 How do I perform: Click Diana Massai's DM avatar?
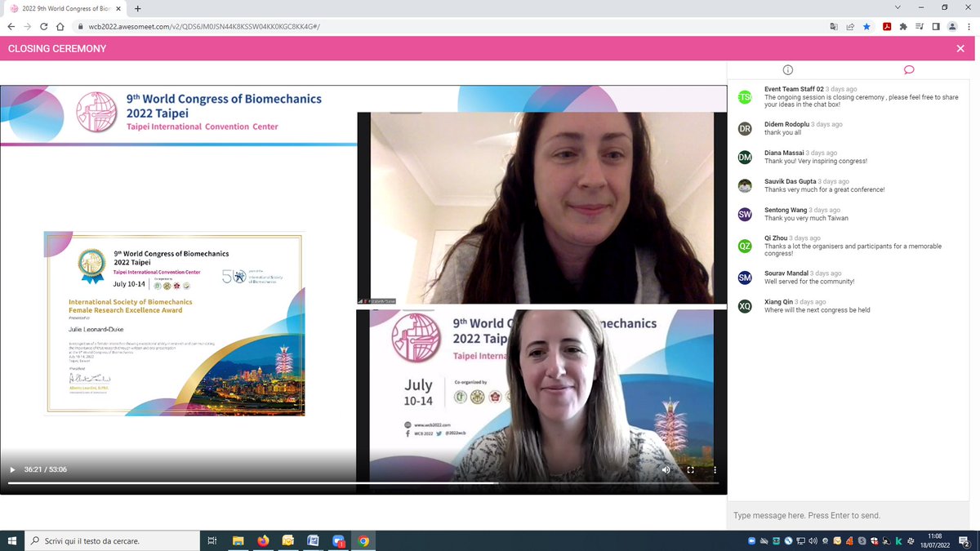coord(745,158)
